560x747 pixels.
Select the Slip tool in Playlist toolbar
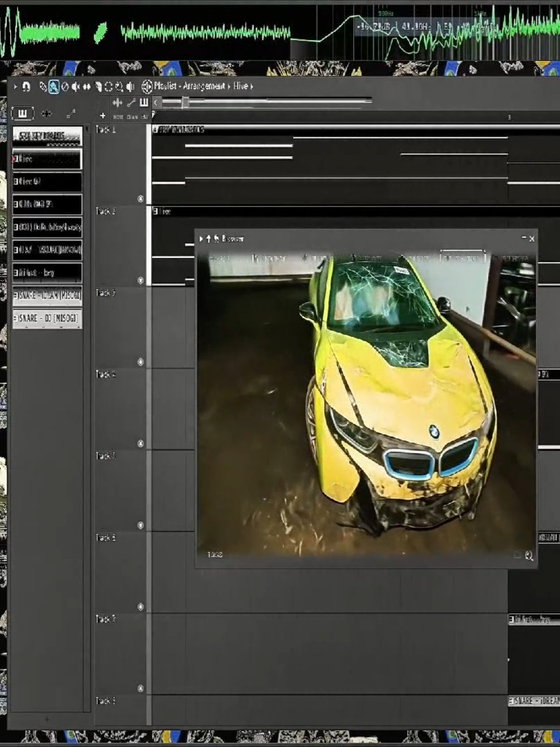pos(87,87)
